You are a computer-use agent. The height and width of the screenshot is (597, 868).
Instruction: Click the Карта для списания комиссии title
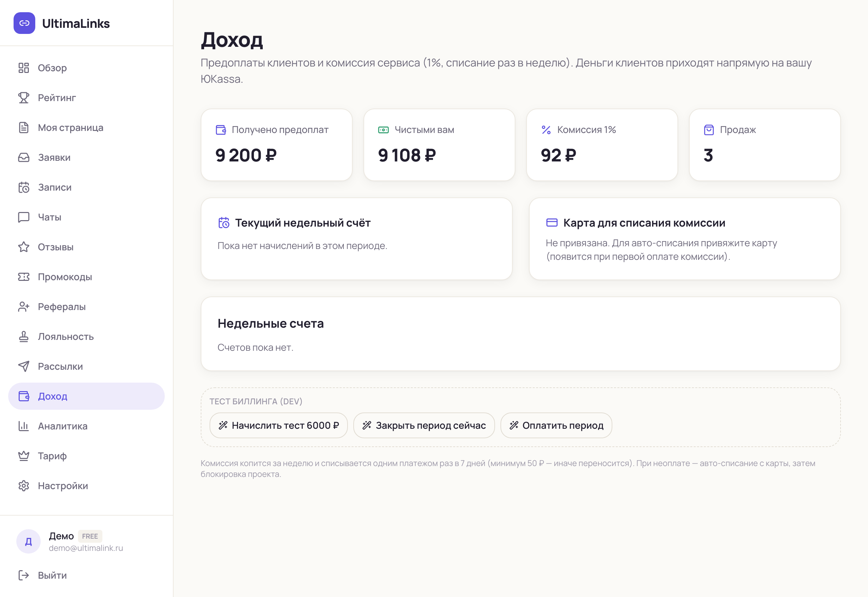point(644,223)
